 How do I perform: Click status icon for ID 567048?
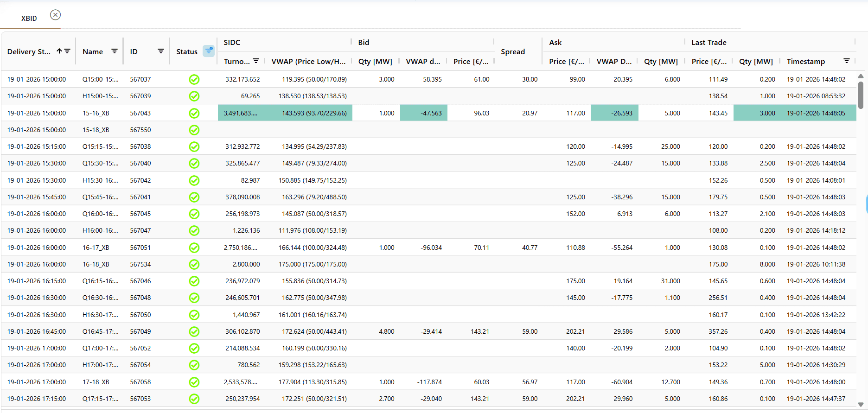click(x=194, y=298)
